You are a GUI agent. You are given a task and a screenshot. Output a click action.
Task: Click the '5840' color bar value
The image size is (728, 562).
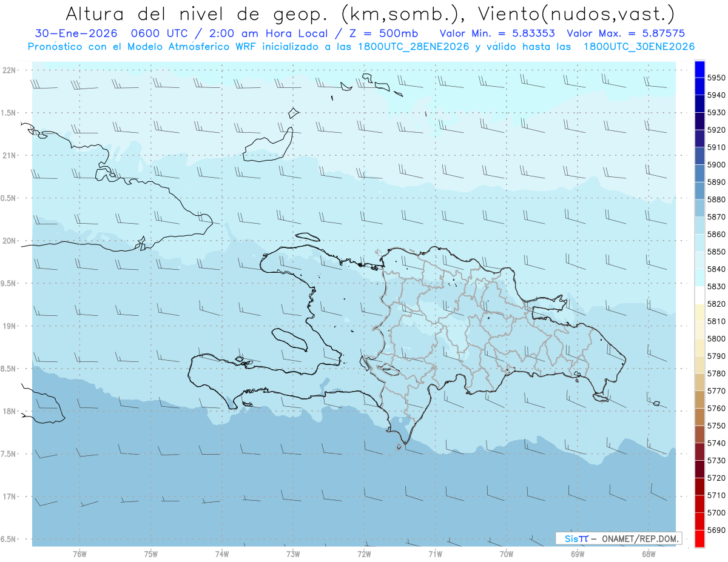pyautogui.click(x=716, y=269)
